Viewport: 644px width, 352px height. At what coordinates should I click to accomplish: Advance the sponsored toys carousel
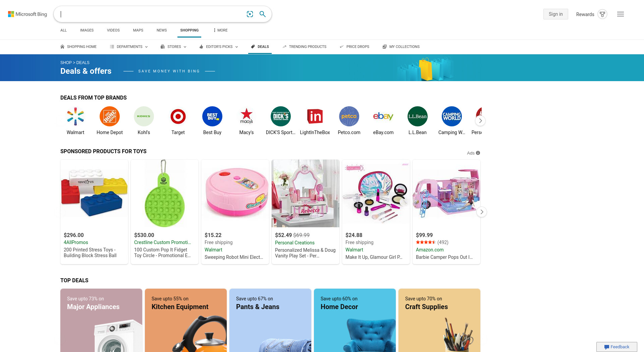(x=482, y=212)
